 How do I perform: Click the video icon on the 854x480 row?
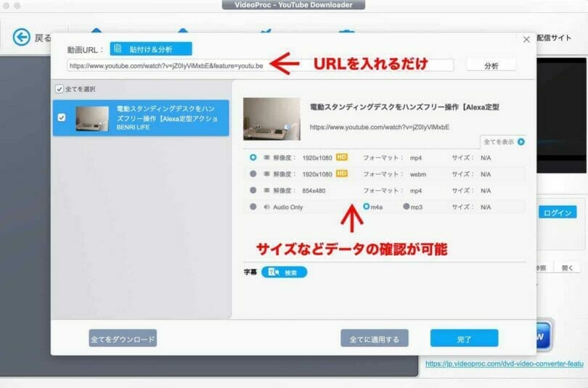266,191
